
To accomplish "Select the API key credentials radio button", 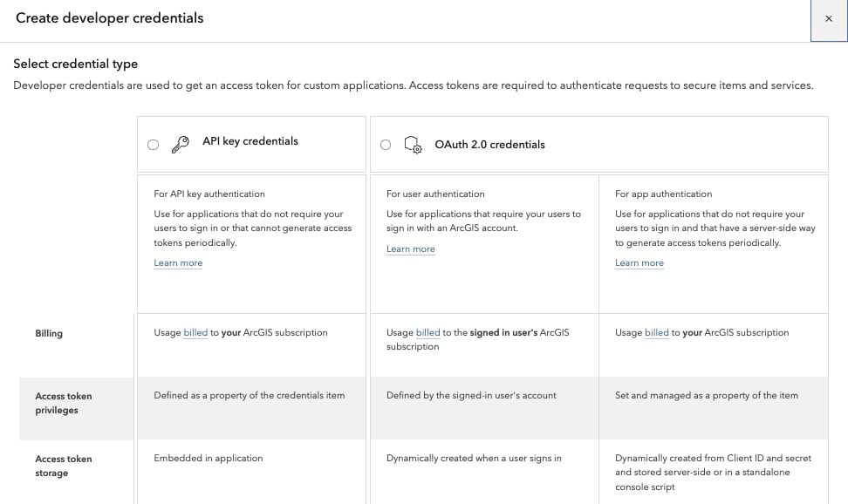I will click(x=154, y=145).
